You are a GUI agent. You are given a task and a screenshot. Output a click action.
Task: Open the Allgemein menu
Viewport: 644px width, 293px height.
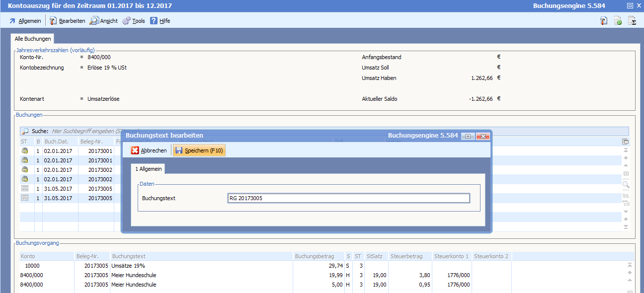tap(25, 21)
